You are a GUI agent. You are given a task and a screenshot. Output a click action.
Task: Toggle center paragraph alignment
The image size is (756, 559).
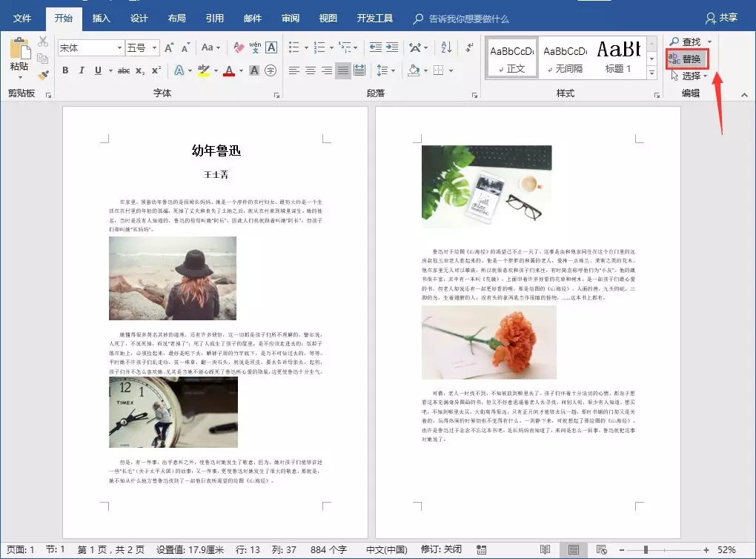[312, 70]
